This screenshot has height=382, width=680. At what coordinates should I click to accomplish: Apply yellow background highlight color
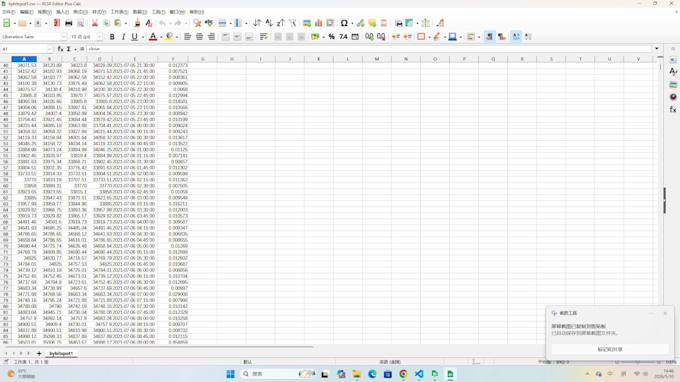coord(169,37)
